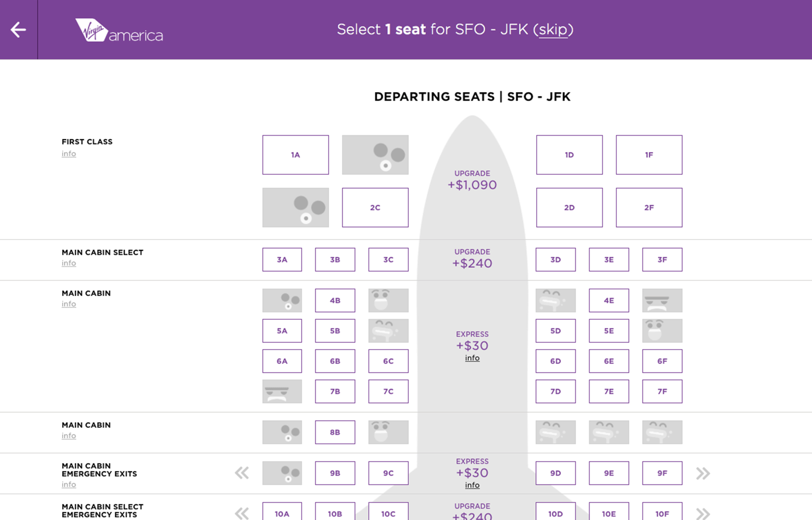Select first class seat 2F
Image resolution: width=812 pixels, height=520 pixels.
649,207
